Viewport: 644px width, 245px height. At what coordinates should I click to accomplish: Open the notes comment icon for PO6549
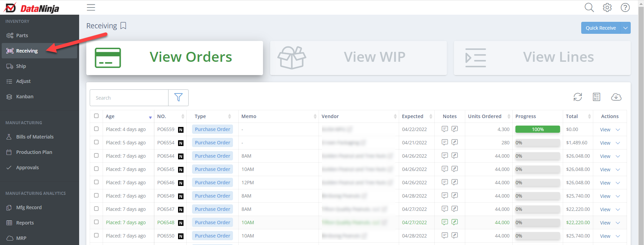click(x=445, y=196)
